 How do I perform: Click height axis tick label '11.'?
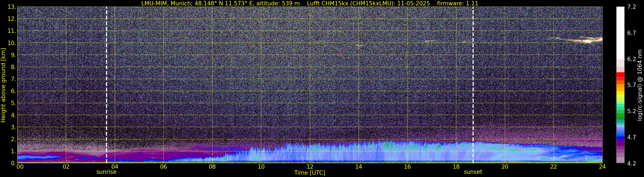click(12, 31)
